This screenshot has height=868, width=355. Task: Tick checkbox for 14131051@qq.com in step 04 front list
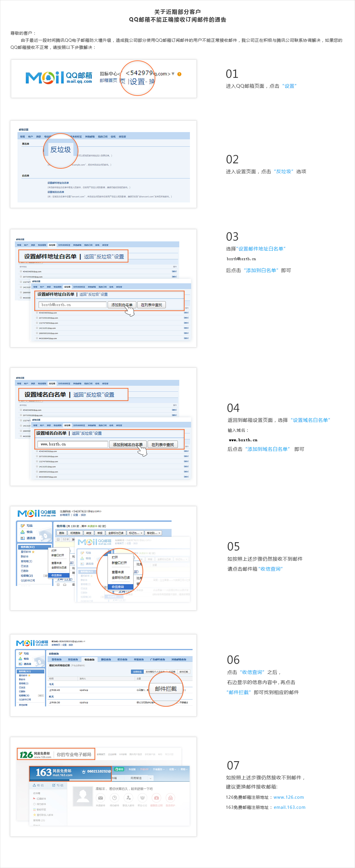click(37, 466)
